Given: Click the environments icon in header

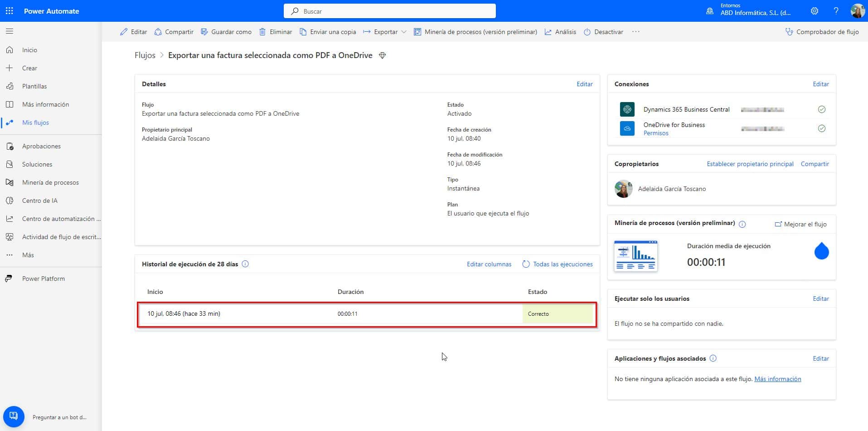Looking at the screenshot, I should (x=710, y=11).
